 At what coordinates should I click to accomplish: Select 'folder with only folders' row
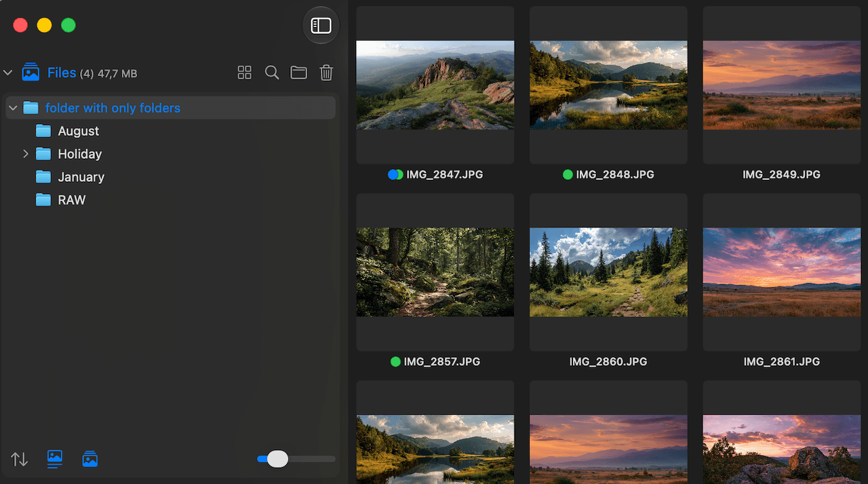171,108
